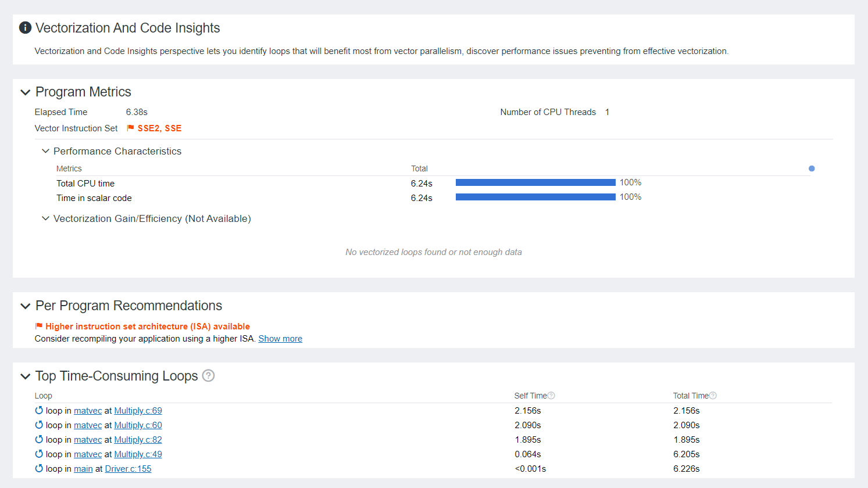This screenshot has height=488, width=868.
Task: Collapse Performance Characteristics subsection
Action: tap(45, 151)
